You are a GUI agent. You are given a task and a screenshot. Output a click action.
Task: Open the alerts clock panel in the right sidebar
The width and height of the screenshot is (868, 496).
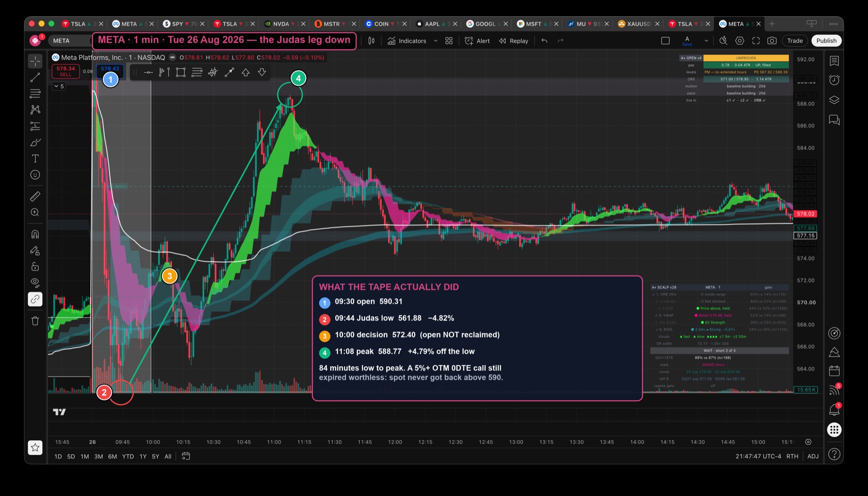click(834, 80)
